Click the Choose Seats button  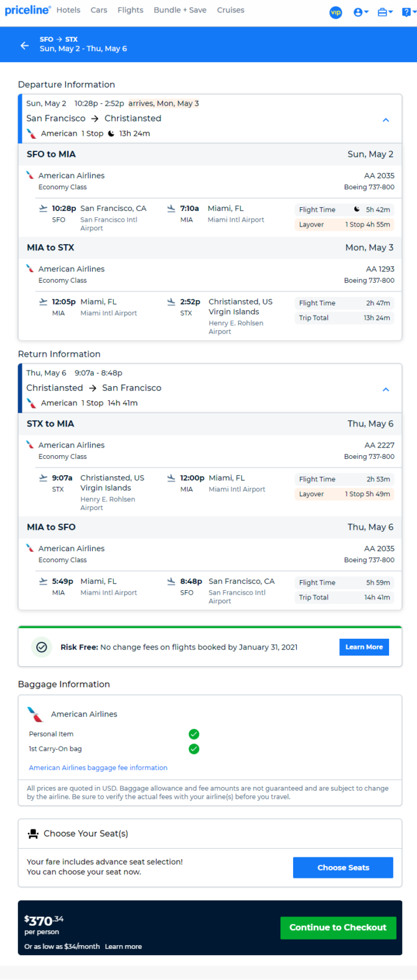pyautogui.click(x=343, y=867)
